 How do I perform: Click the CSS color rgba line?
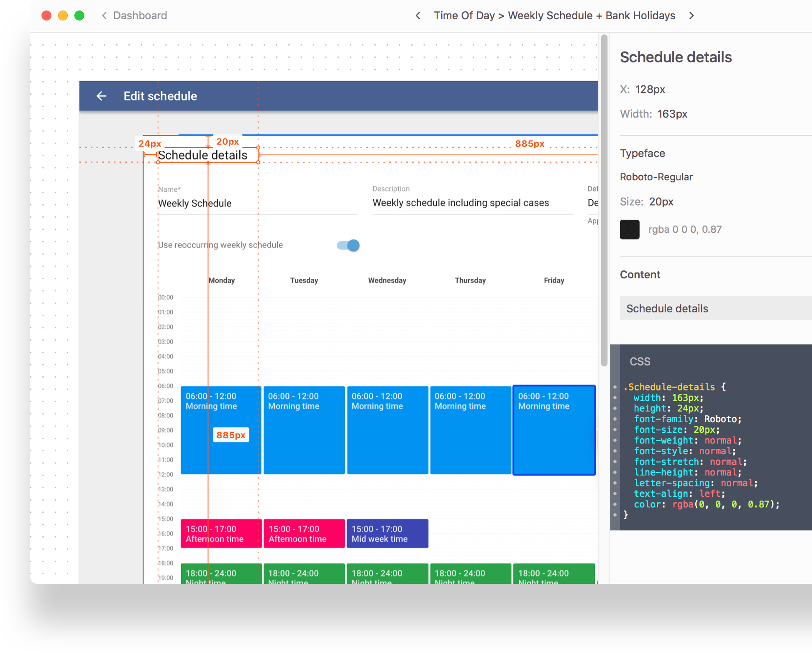click(707, 504)
